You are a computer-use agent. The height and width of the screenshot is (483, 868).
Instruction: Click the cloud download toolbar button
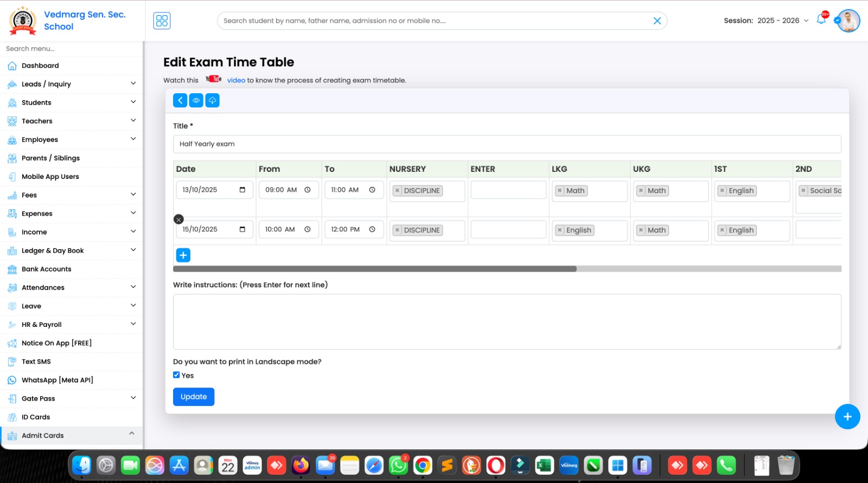(213, 100)
